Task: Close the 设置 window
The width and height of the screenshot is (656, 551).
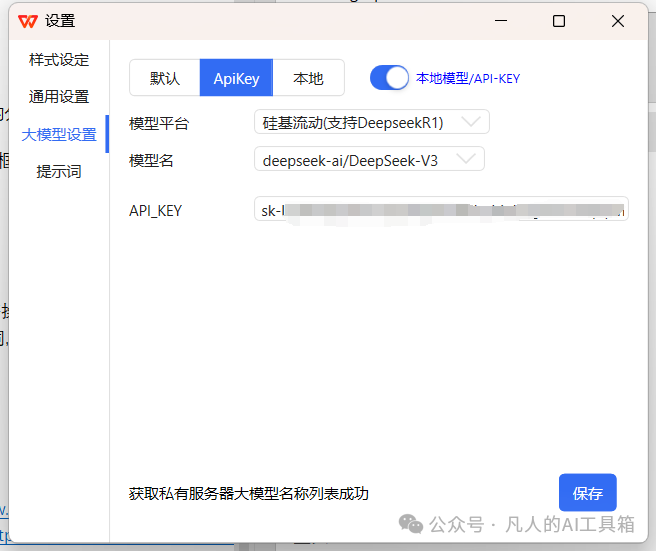Action: point(618,21)
